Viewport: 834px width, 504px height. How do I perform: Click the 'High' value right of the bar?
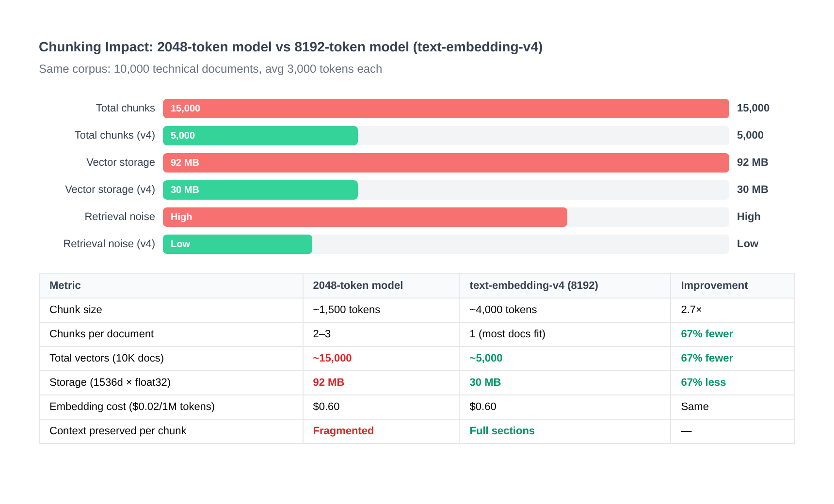[x=749, y=217]
